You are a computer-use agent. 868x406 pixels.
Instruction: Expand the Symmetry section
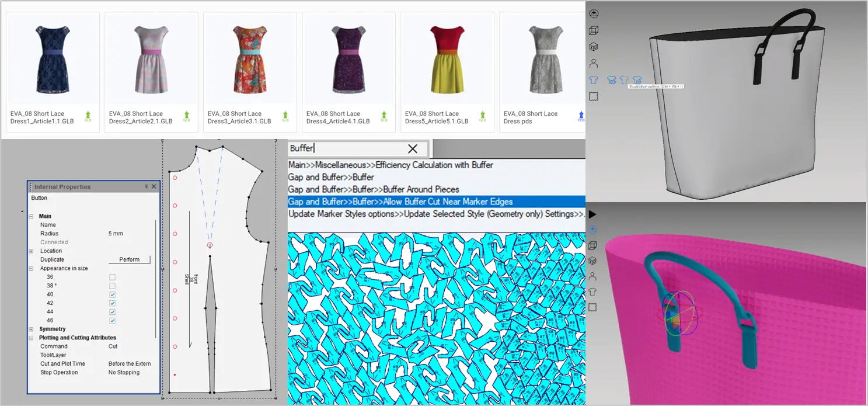pos(31,329)
